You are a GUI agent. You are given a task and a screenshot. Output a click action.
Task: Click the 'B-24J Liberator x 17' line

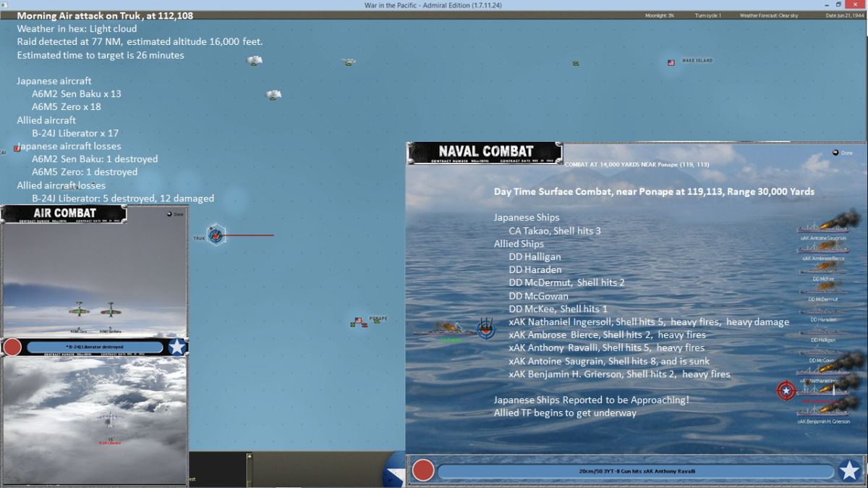click(x=75, y=133)
